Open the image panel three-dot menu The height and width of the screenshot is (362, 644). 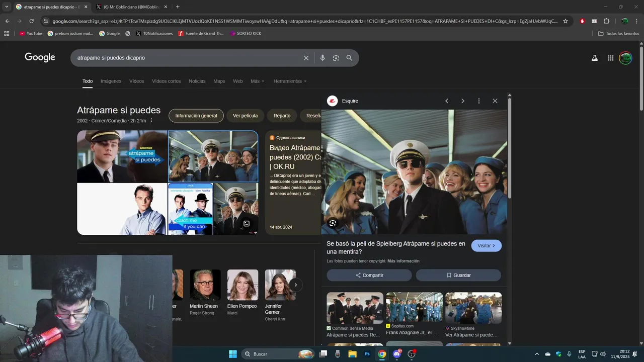click(x=479, y=101)
